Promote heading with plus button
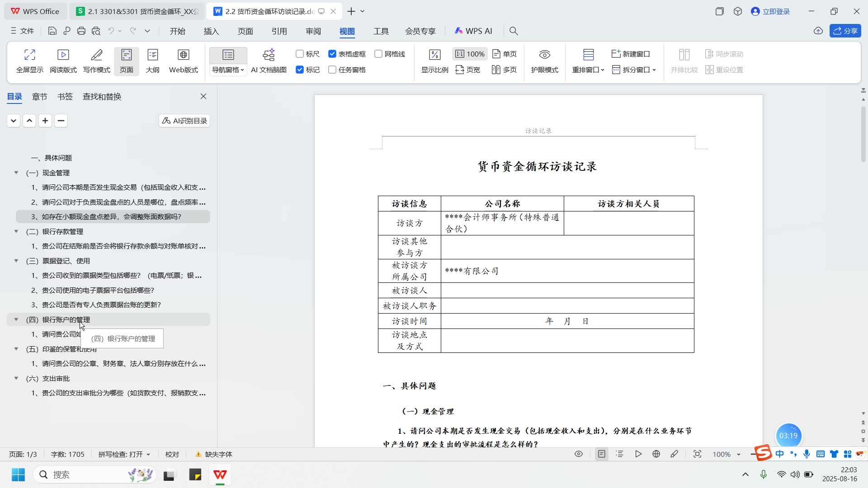Screen dimensions: 868x488 [45, 121]
